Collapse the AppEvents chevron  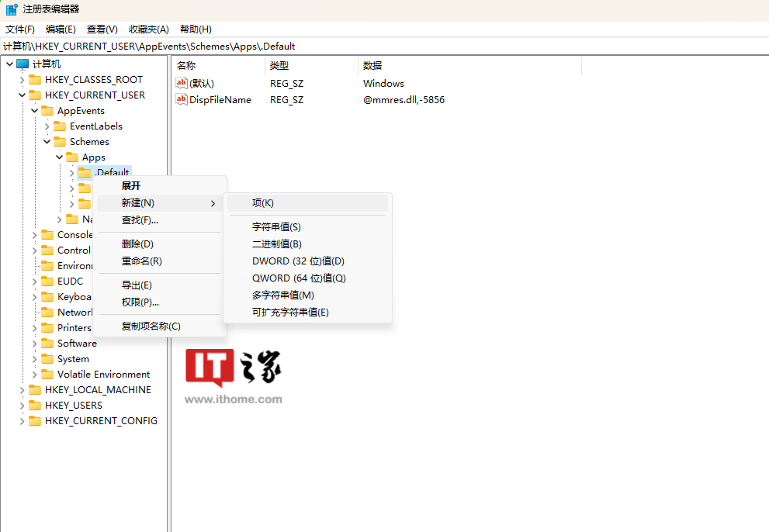tap(35, 111)
